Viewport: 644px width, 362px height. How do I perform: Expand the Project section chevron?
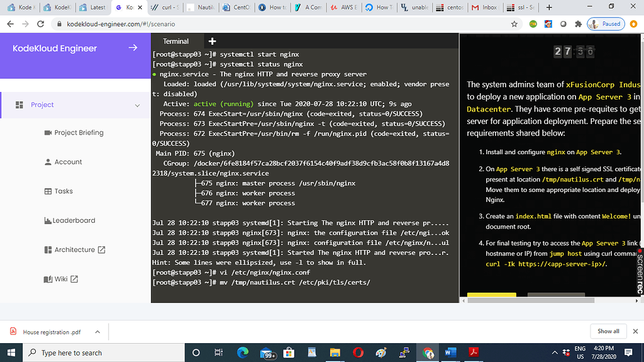coord(137,105)
